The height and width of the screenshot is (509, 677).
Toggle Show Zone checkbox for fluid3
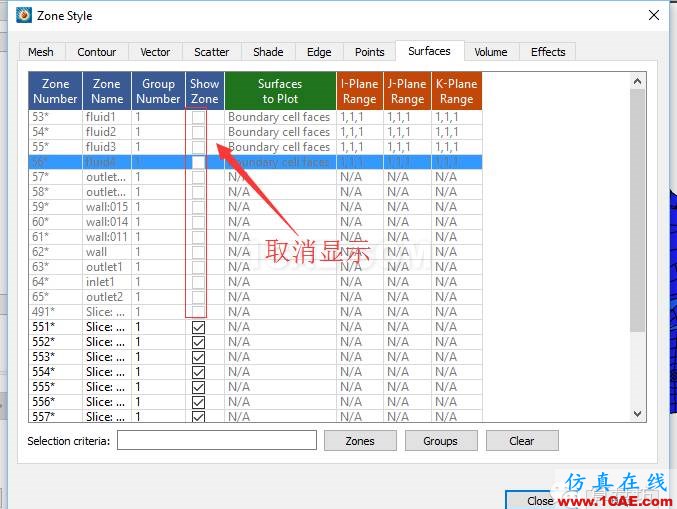click(x=198, y=147)
